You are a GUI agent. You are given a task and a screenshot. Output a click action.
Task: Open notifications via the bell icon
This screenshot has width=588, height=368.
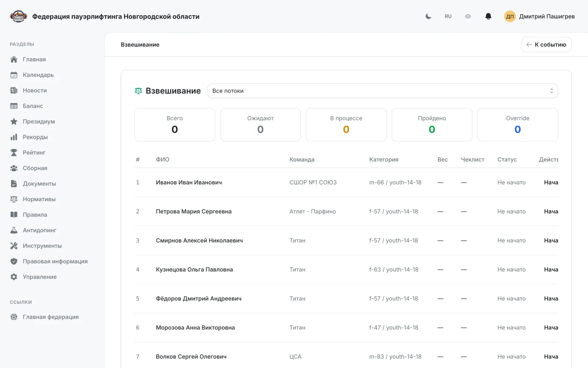tap(488, 16)
